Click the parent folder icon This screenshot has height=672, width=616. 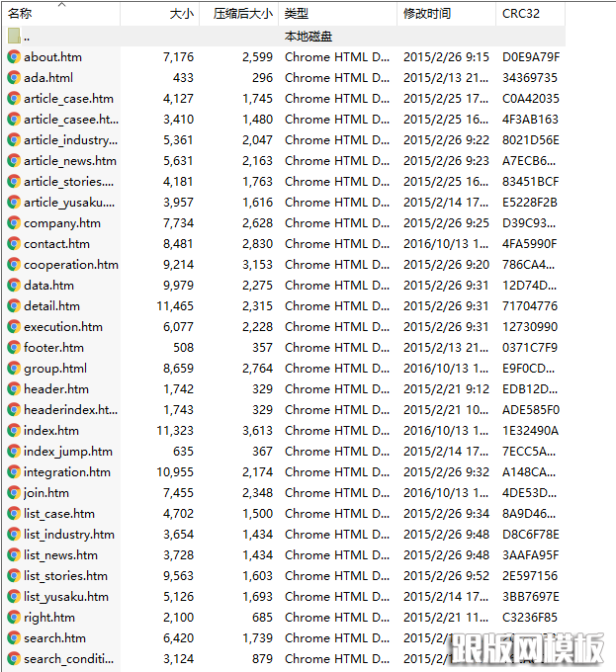pyautogui.click(x=14, y=37)
